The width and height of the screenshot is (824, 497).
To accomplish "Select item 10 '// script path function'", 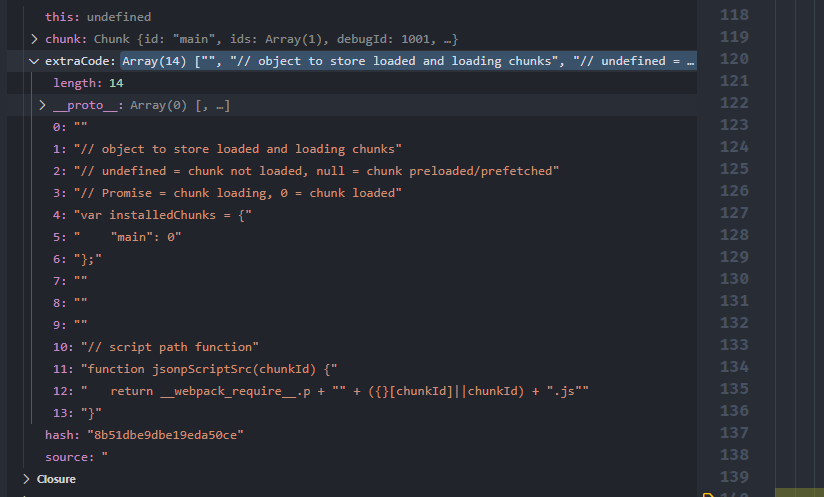I will [156, 347].
